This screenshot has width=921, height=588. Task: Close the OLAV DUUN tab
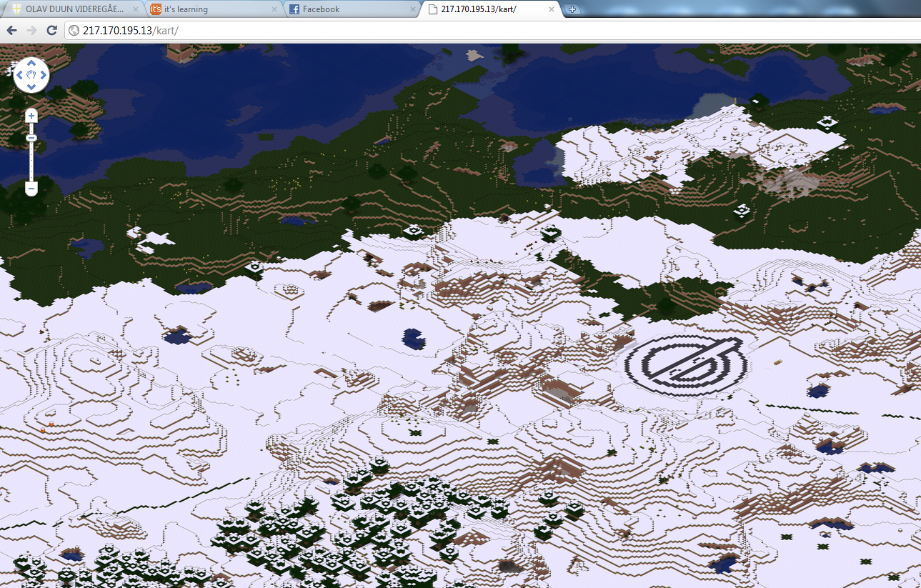136,9
